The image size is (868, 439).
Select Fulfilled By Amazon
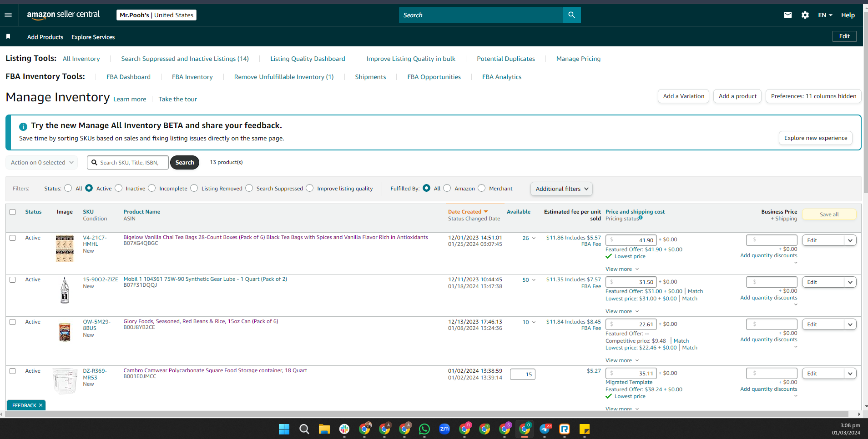tap(447, 188)
